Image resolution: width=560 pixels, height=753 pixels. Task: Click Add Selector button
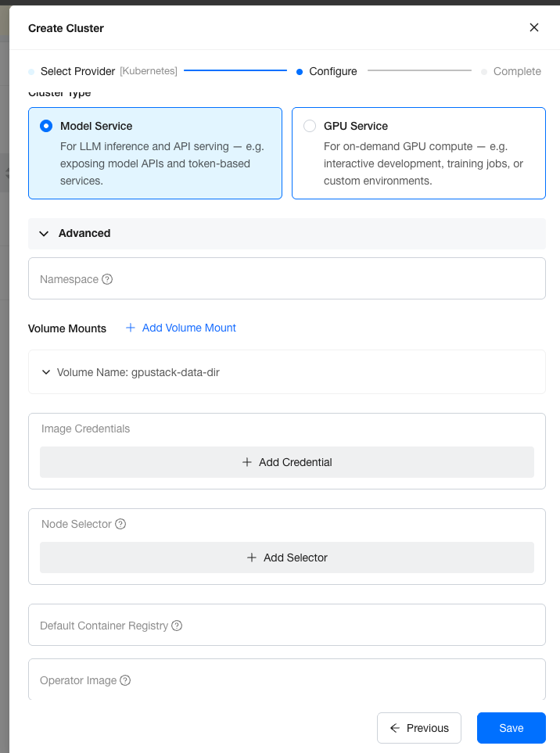pyautogui.click(x=287, y=558)
